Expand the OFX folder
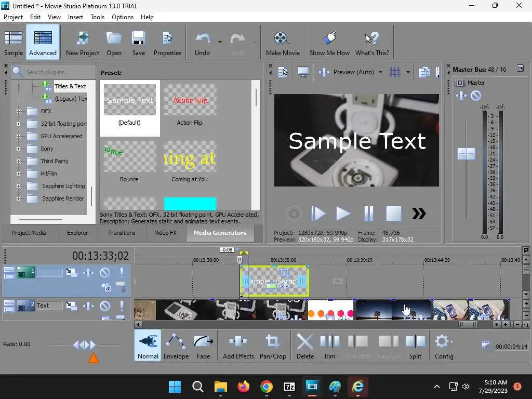 coord(18,111)
